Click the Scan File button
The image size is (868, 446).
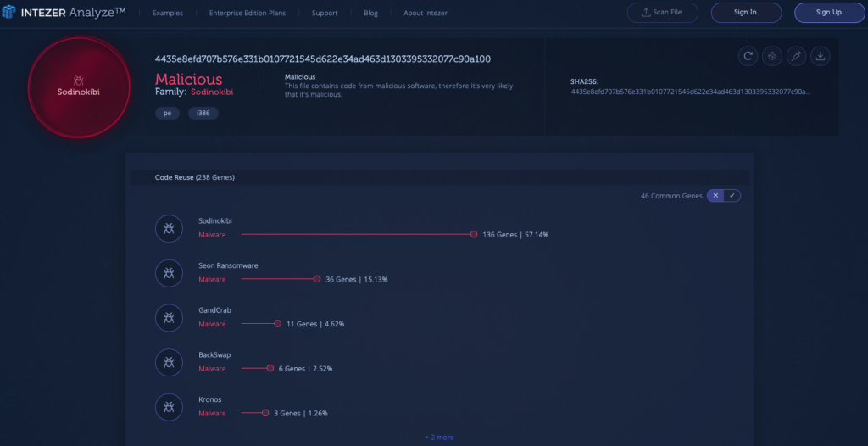pyautogui.click(x=663, y=12)
